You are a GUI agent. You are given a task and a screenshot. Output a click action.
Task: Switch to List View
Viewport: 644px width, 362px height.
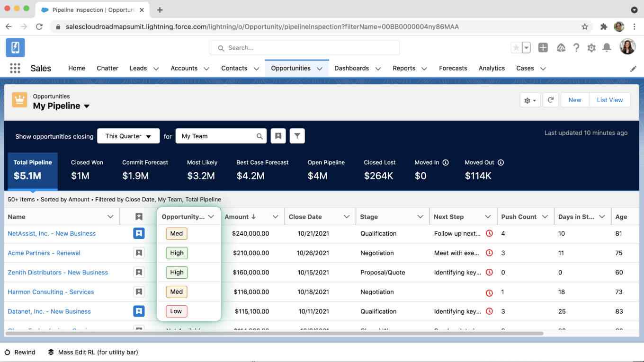tap(610, 100)
